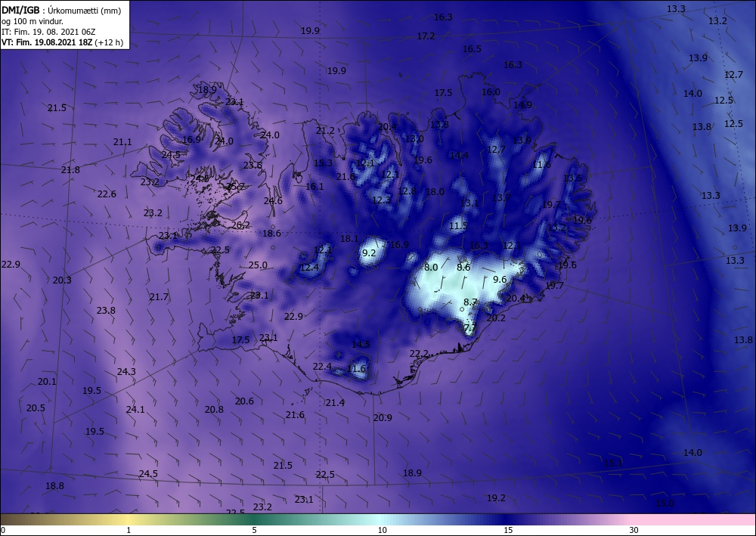Click the 16.1 value in northwest Iceland

[x=314, y=186]
